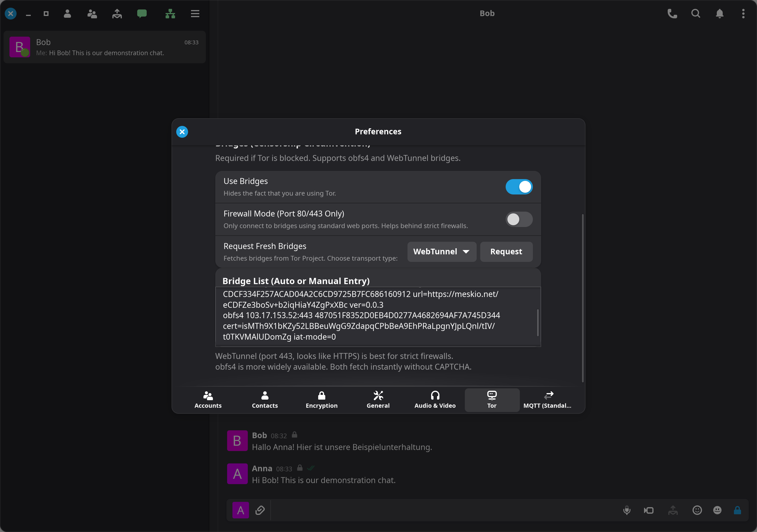
Task: Open the Audio & Video preferences tab
Action: click(435, 400)
